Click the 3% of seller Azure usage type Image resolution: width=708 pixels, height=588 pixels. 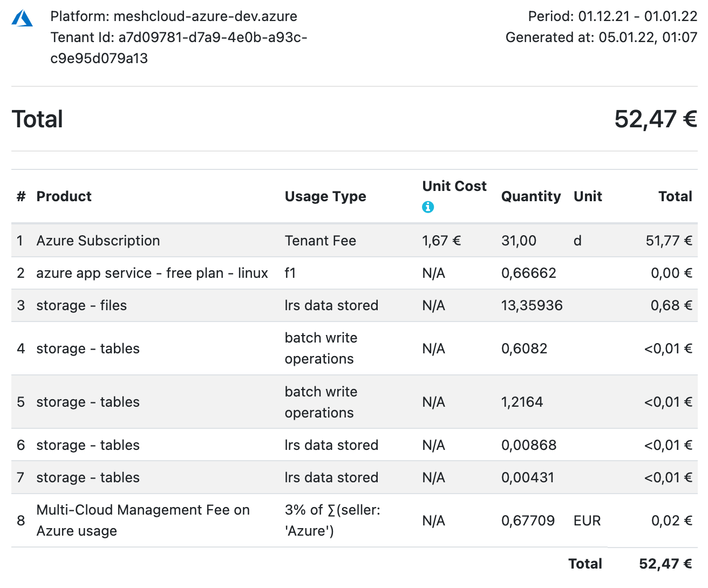tap(332, 521)
